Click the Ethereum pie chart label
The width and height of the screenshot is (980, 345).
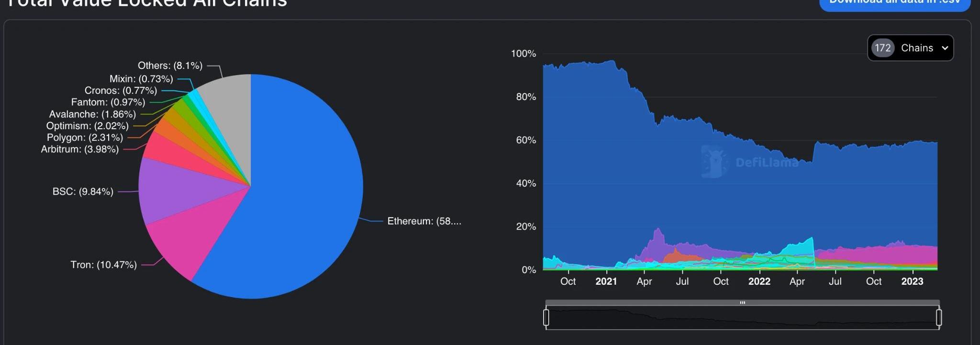[x=424, y=221]
